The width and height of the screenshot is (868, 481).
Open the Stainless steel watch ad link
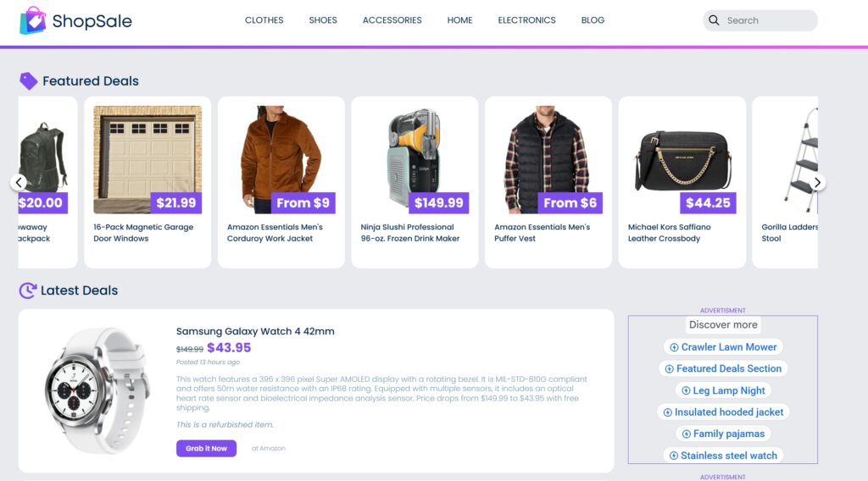click(x=728, y=456)
